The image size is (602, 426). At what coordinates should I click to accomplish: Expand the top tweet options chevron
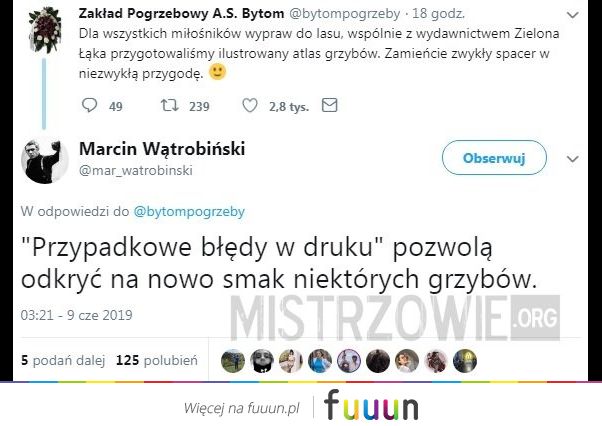pyautogui.click(x=572, y=15)
